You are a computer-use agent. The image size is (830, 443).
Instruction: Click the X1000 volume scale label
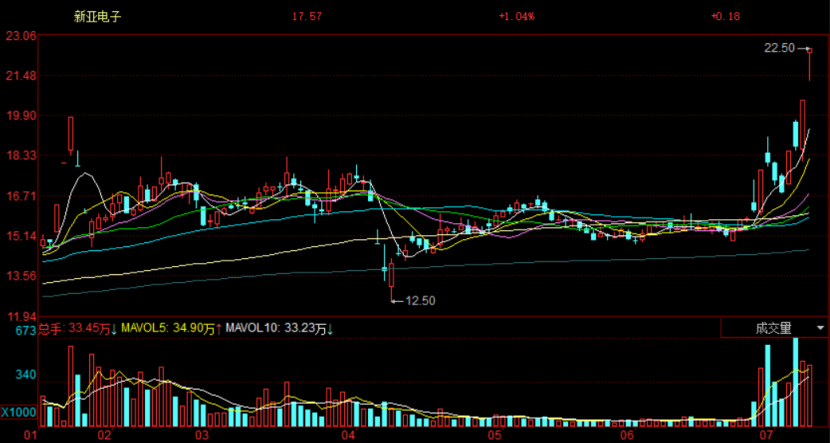click(x=19, y=412)
